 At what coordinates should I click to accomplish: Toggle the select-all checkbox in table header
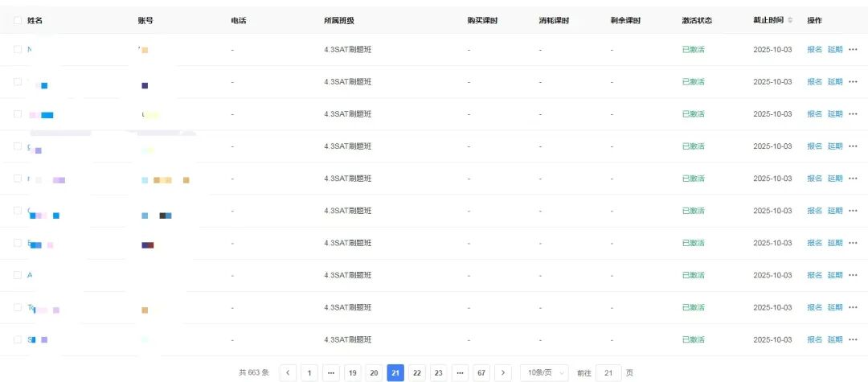pos(18,20)
